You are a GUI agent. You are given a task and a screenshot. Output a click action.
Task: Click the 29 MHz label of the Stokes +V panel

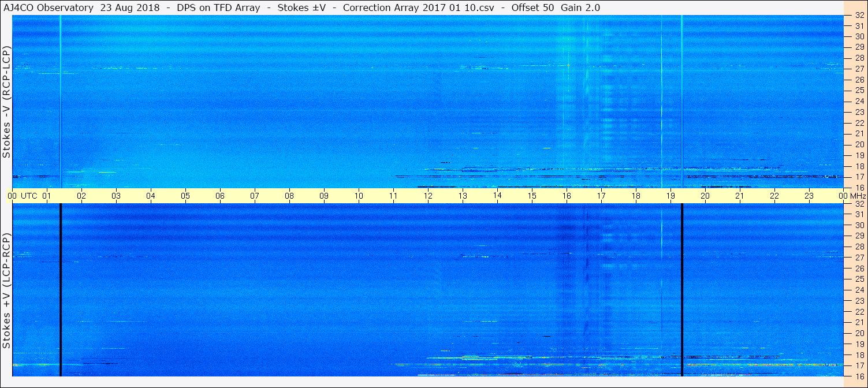(859, 236)
